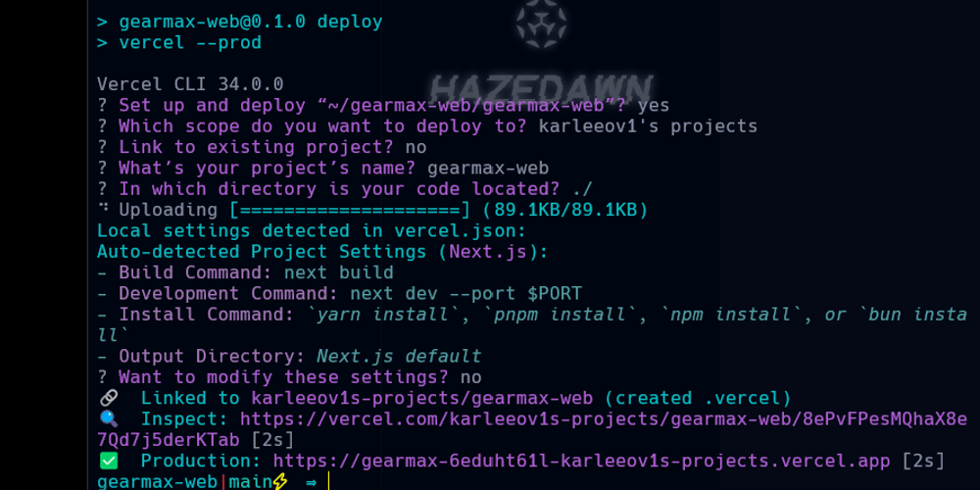Click the 'next build' build command value
This screenshot has height=490, width=980.
coord(339,272)
